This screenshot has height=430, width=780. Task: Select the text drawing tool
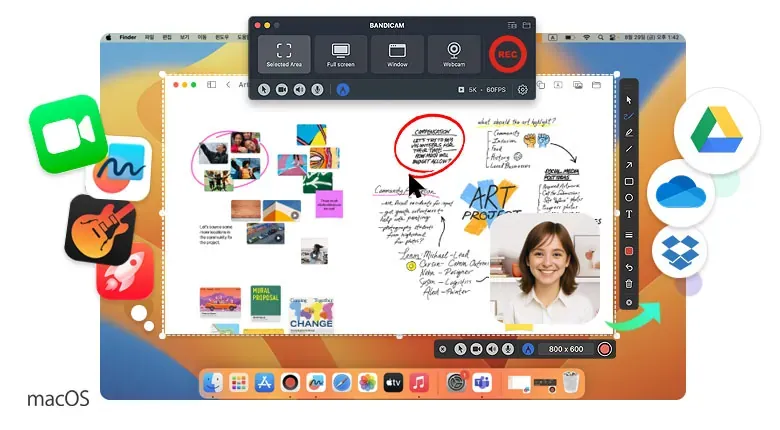click(629, 214)
